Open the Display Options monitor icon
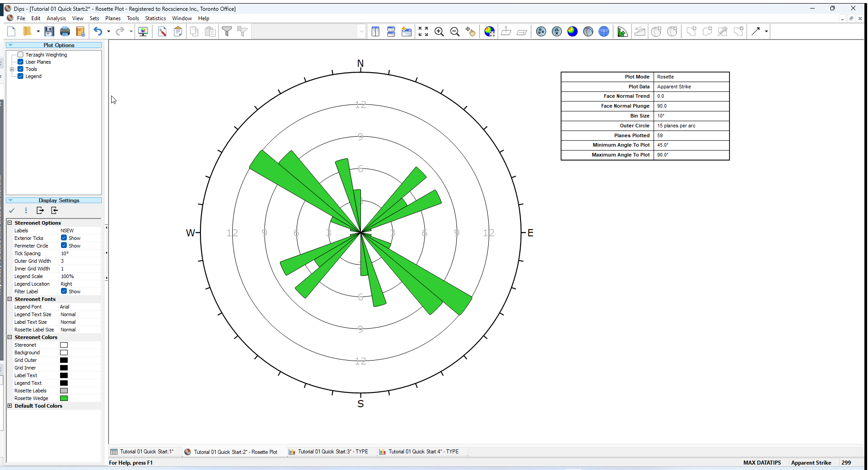The height and width of the screenshot is (470, 868). [143, 31]
